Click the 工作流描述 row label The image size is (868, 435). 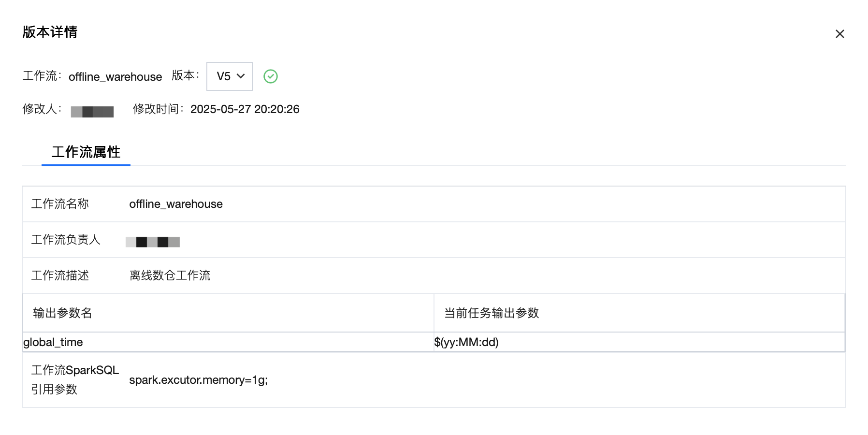tap(60, 275)
